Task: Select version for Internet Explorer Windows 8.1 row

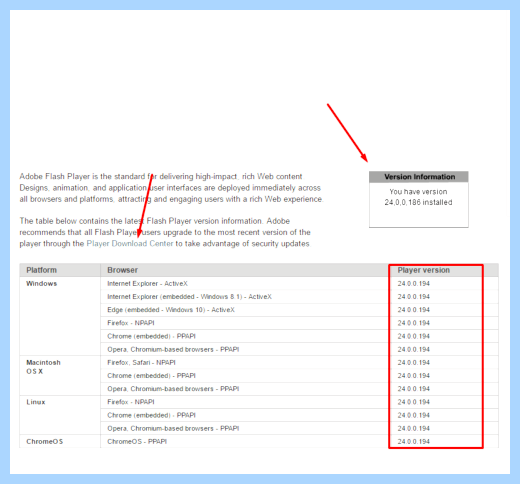Action: [414, 297]
